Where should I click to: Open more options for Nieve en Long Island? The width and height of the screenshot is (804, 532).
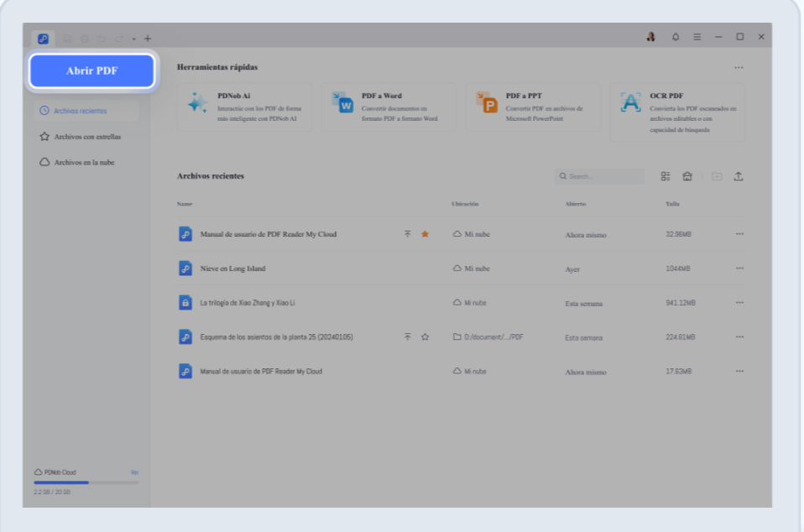tap(739, 269)
